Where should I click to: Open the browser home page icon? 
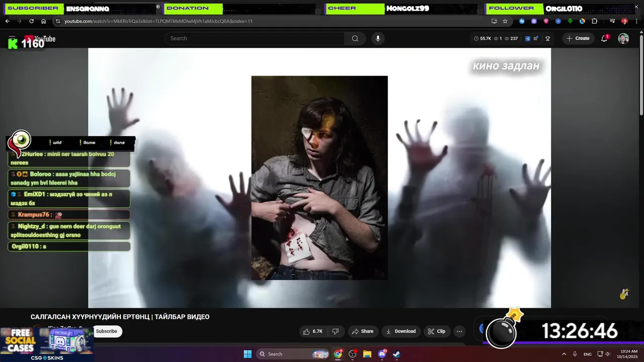click(x=43, y=21)
